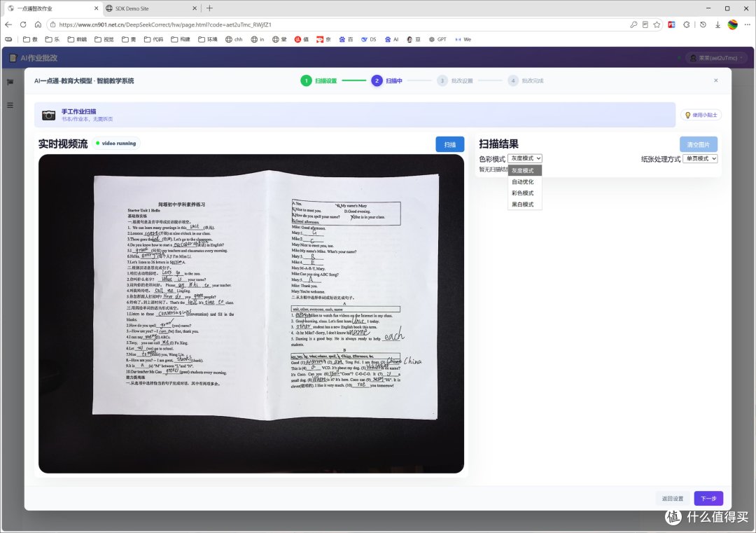Open the browser extensions puzzle icon
This screenshot has height=533, width=756.
687,25
